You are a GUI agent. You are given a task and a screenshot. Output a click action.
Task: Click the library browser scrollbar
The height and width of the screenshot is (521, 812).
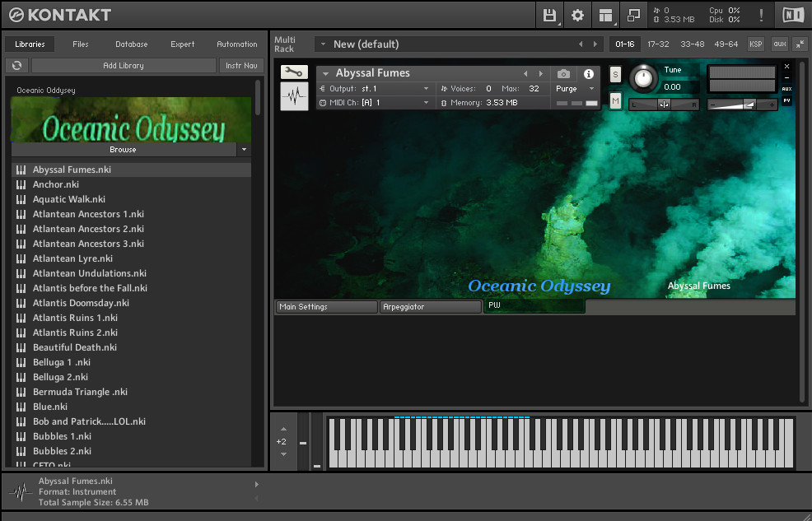pyautogui.click(x=258, y=97)
